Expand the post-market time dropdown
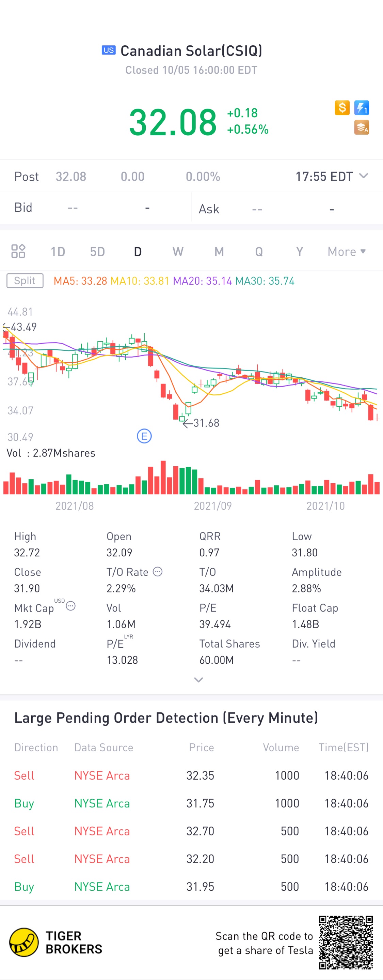The width and height of the screenshot is (383, 980). [x=364, y=176]
